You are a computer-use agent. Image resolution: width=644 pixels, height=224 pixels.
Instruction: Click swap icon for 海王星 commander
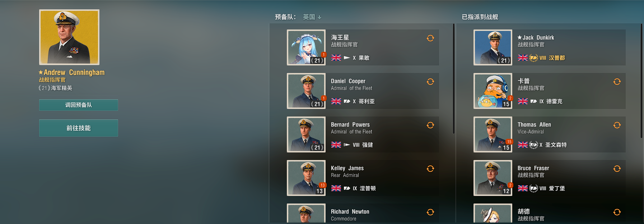[x=430, y=38]
